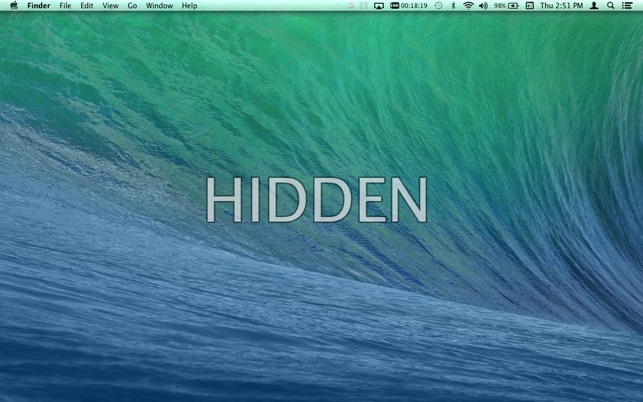Expand the Thu 2:51 PM clock menu
The image size is (643, 402).
coord(561,6)
